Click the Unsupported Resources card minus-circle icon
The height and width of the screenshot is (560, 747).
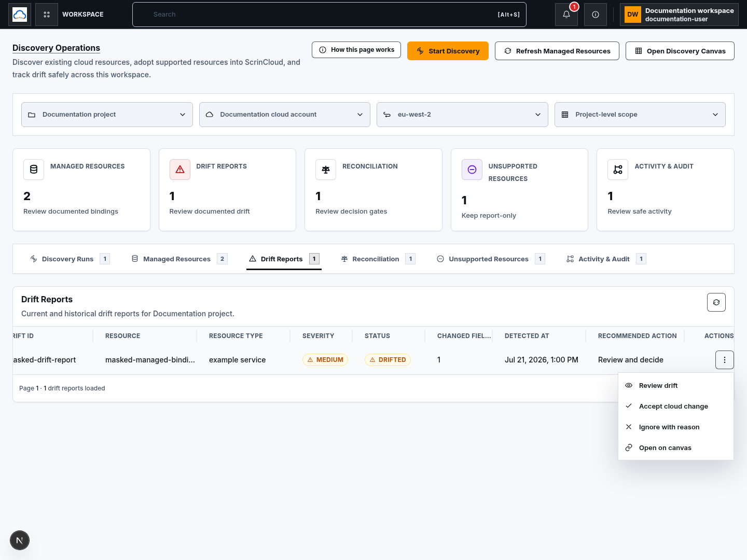472,170
